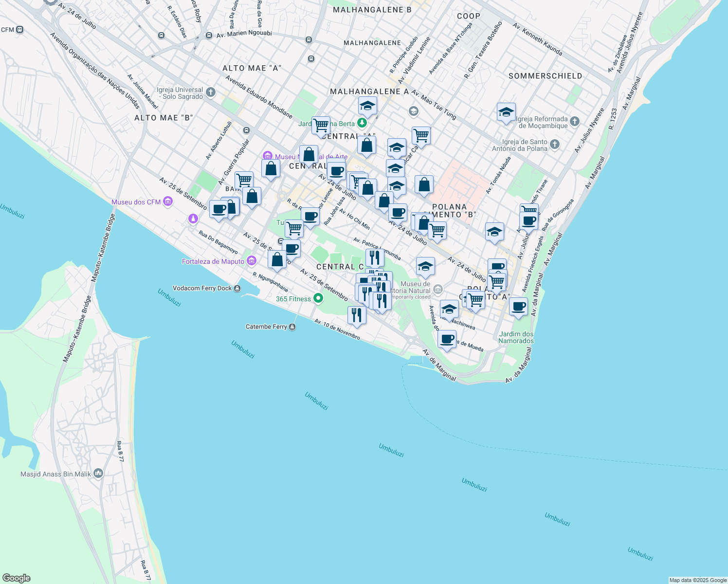
Task: Click the shopping cart marker below Av. Mao Tse Tung
Action: 421,136
